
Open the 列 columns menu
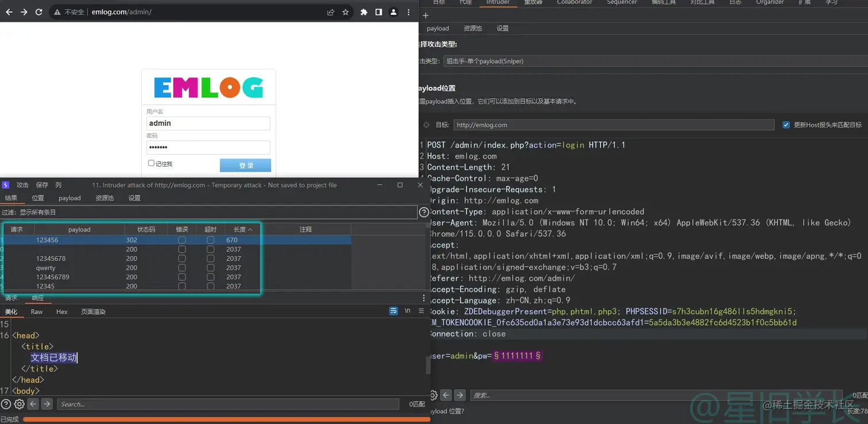(58, 185)
